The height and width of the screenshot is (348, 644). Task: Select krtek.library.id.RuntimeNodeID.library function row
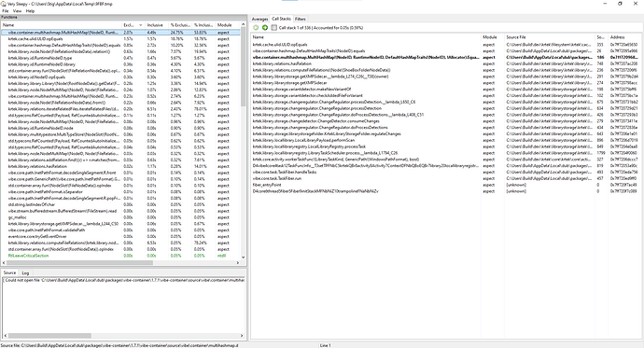[x=120, y=64]
